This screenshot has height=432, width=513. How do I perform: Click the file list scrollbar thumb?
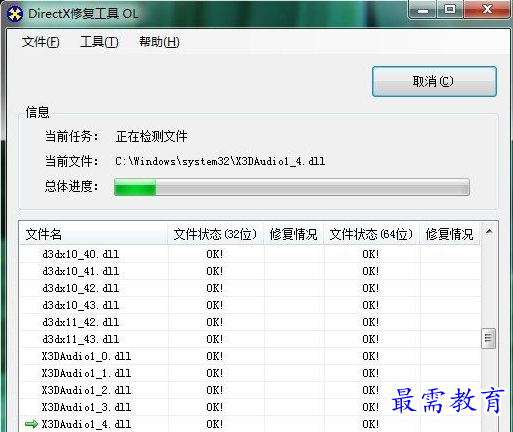click(489, 338)
